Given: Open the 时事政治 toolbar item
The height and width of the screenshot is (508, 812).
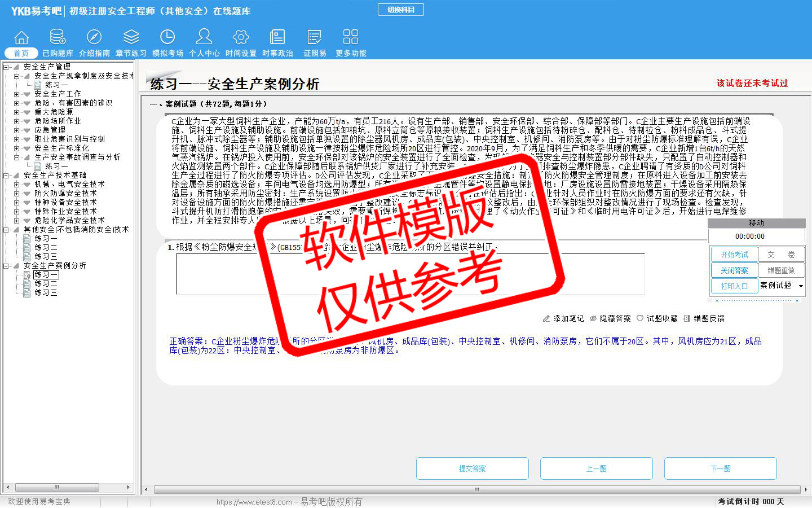Looking at the screenshot, I should click(x=277, y=42).
